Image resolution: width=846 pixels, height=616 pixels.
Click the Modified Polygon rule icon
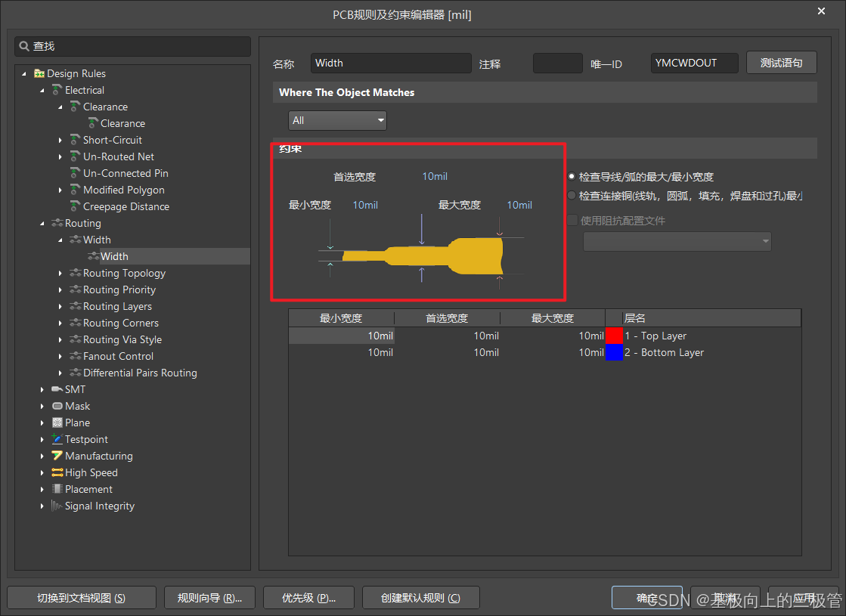point(76,190)
